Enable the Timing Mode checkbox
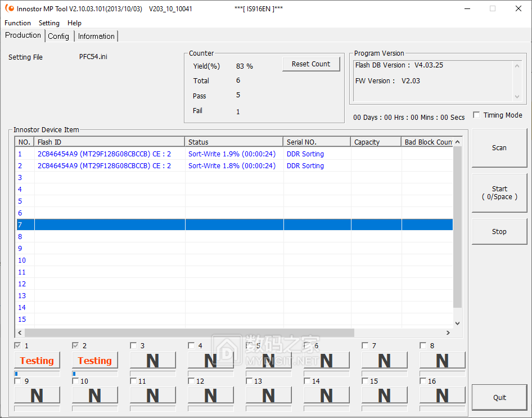 coord(477,115)
